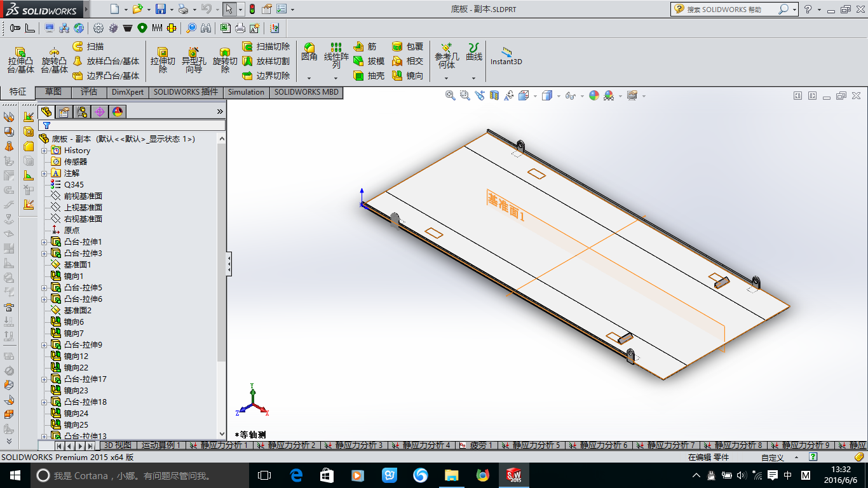Screen dimensions: 868x488
Task: Select the 拉伸凸台/基体 extrude boss tool
Action: [20, 60]
